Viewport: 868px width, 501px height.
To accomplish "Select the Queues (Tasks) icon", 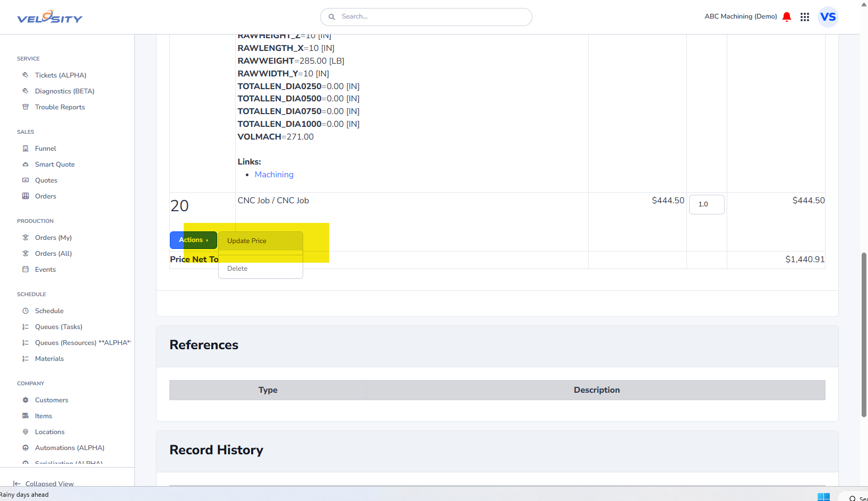I will click(x=25, y=326).
